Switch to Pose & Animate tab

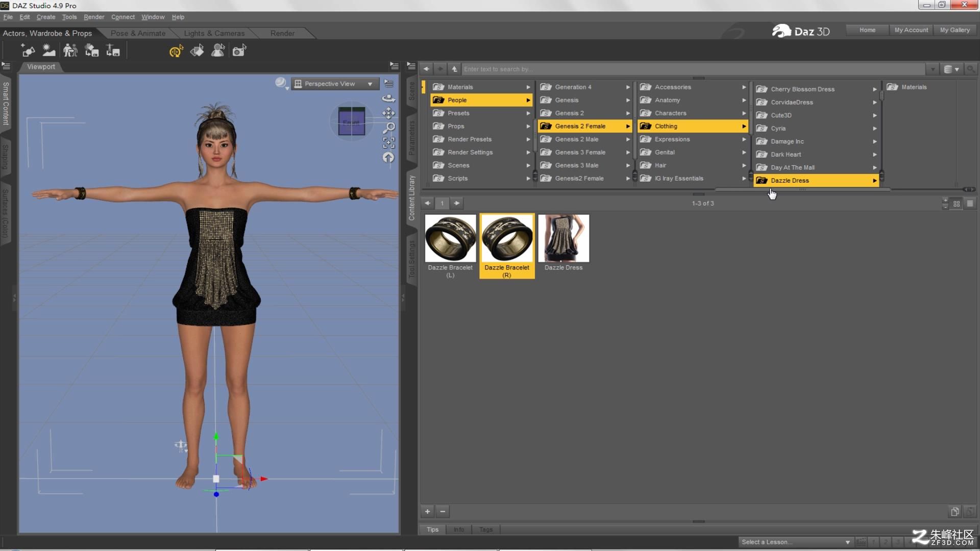138,33
